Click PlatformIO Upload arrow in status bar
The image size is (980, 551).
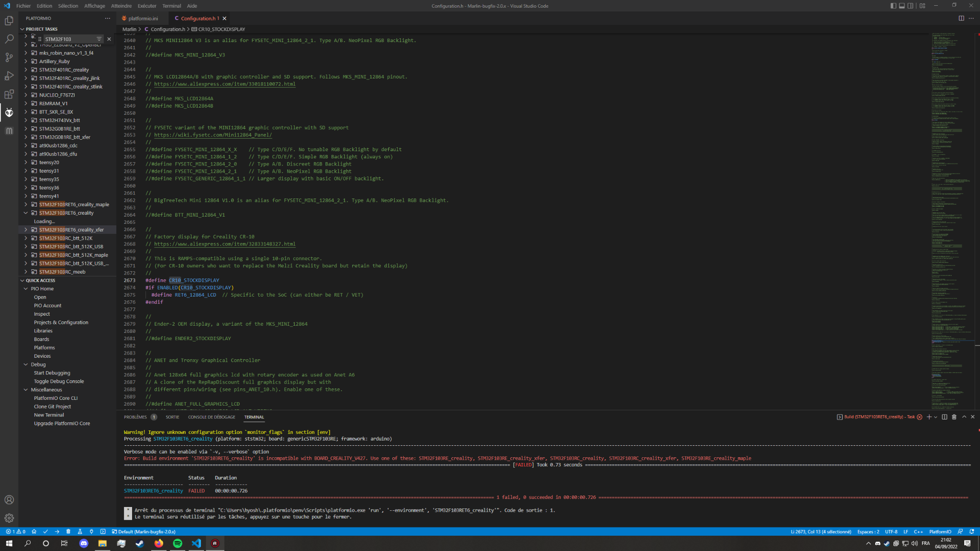point(57,531)
